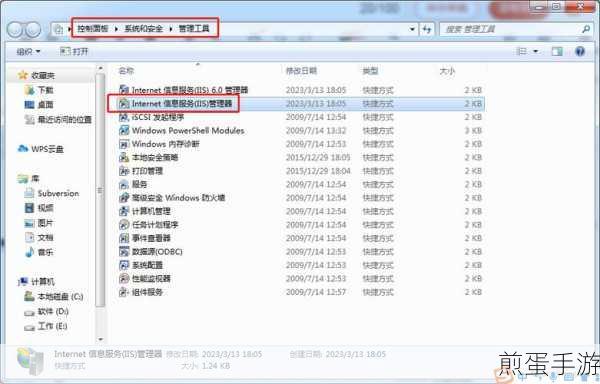Click 打开 toolbar button

[x=74, y=51]
